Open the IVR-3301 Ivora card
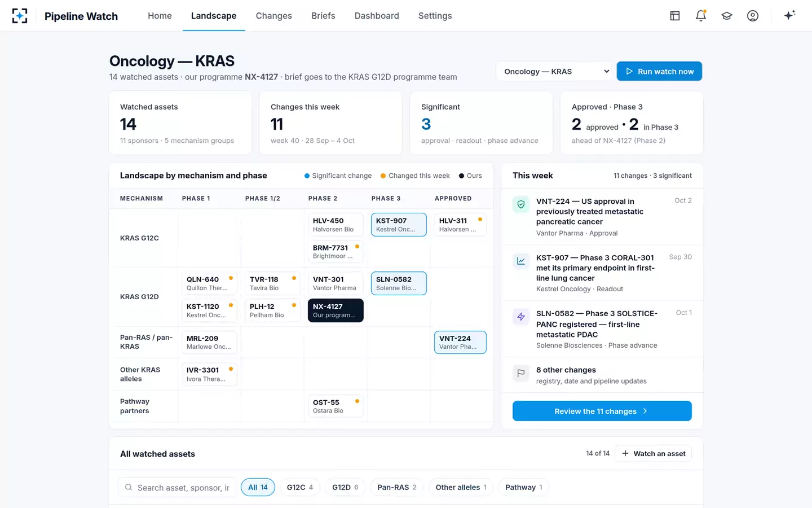 (x=209, y=374)
